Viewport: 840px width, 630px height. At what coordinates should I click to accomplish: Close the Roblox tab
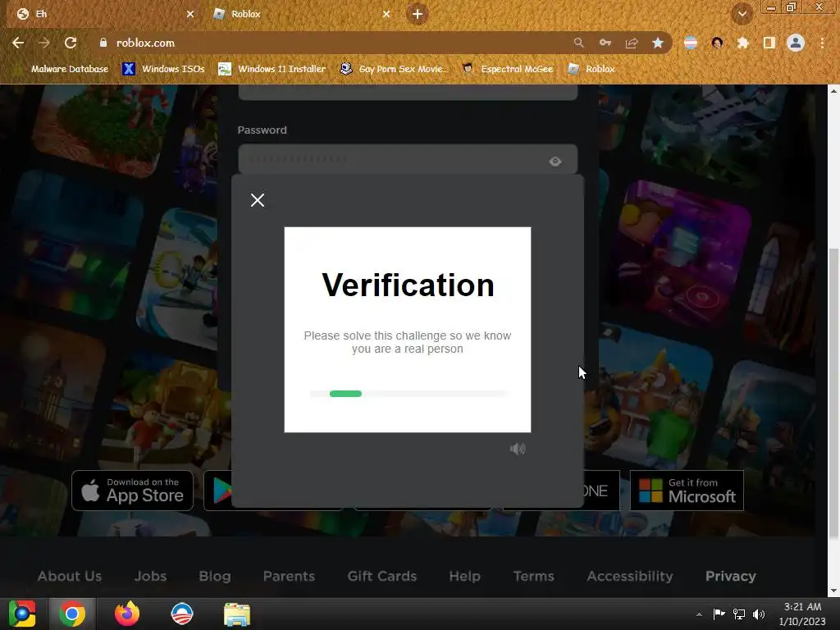[x=386, y=14]
